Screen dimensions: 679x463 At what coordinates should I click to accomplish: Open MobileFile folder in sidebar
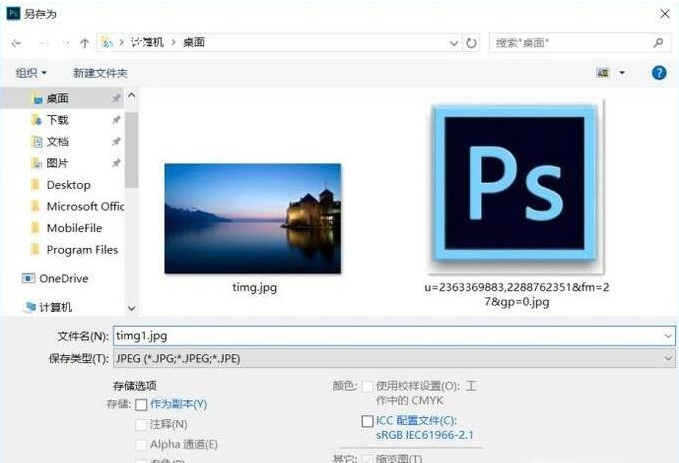74,228
